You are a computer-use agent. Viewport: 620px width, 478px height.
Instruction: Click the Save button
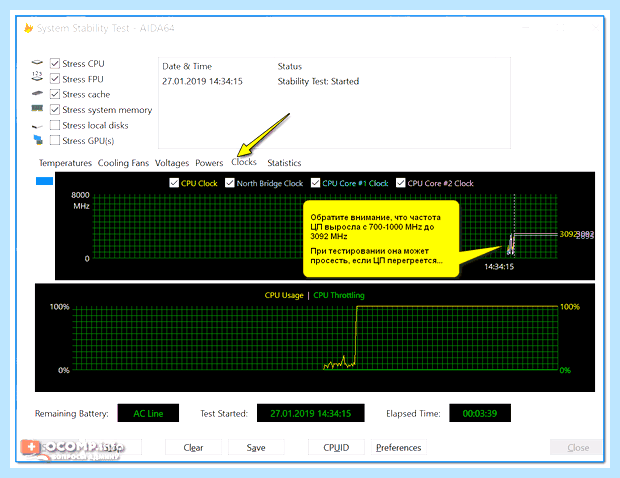(256, 448)
